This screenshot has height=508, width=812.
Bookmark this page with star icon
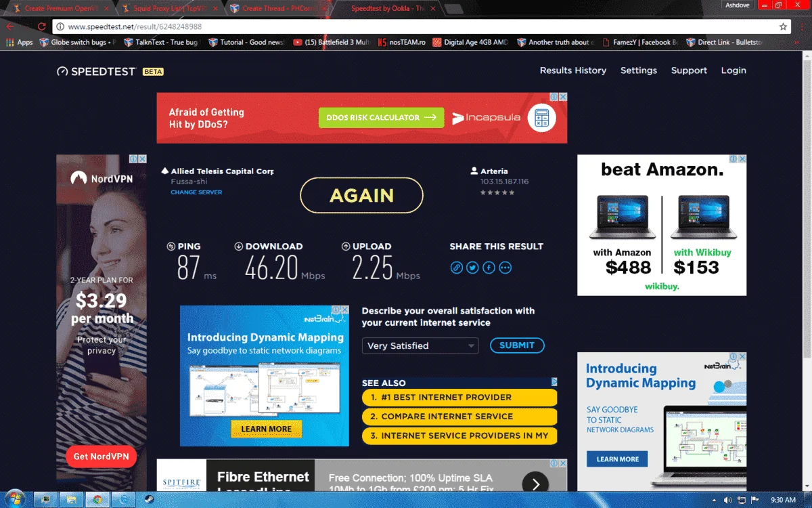click(x=784, y=26)
